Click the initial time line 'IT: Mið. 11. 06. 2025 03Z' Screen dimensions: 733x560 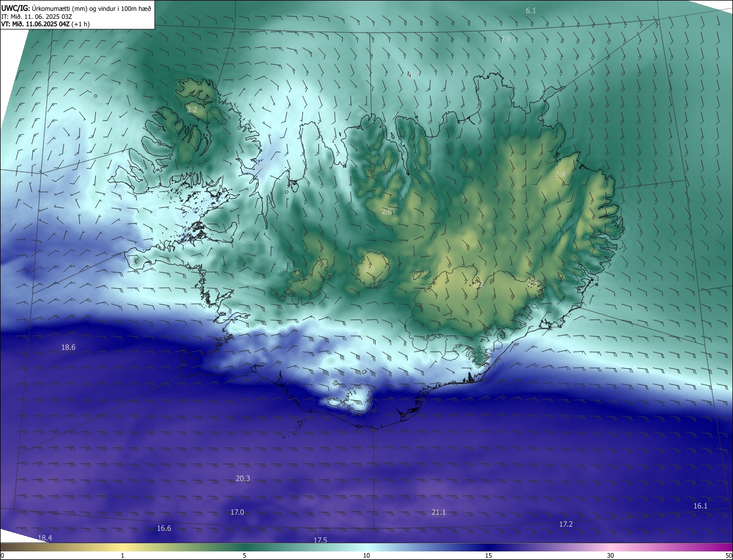[36, 16]
